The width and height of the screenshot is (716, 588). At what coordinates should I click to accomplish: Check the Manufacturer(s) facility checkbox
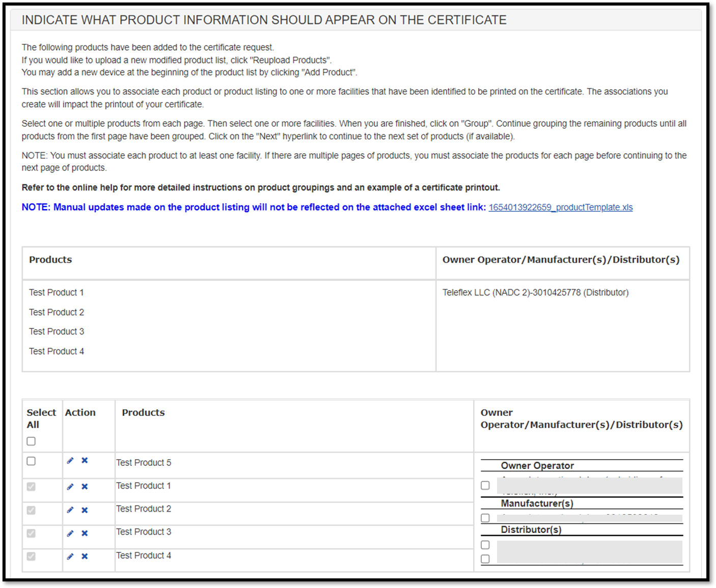tap(485, 518)
